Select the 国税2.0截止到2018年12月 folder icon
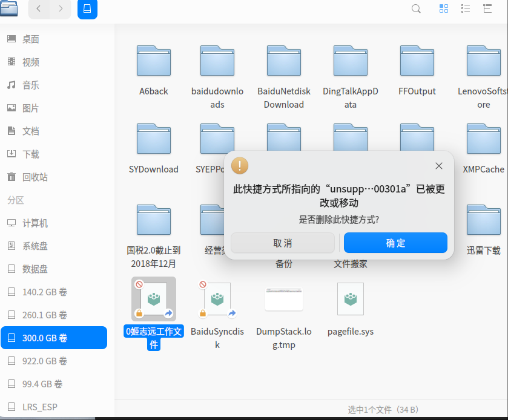Image resolution: width=508 pixels, height=420 pixels. [154, 220]
